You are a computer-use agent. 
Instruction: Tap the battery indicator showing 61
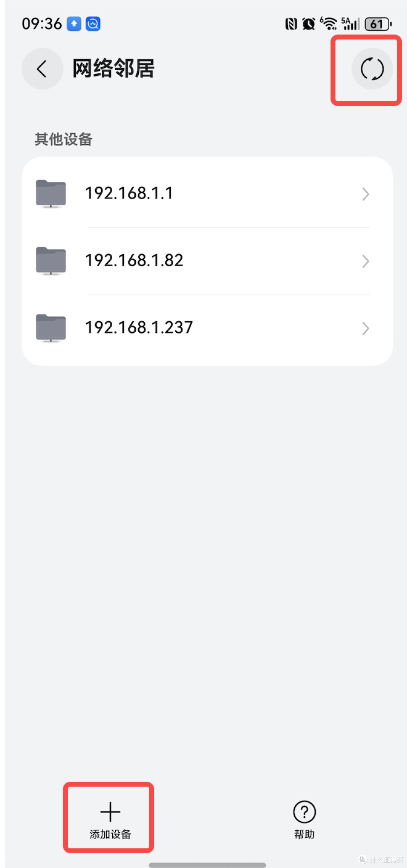point(378,24)
